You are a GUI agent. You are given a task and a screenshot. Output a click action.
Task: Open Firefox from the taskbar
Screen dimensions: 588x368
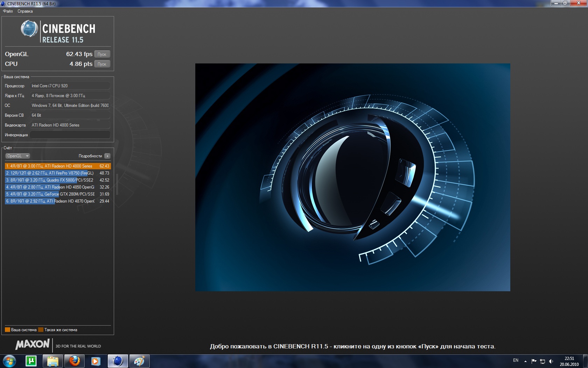pyautogui.click(x=75, y=361)
